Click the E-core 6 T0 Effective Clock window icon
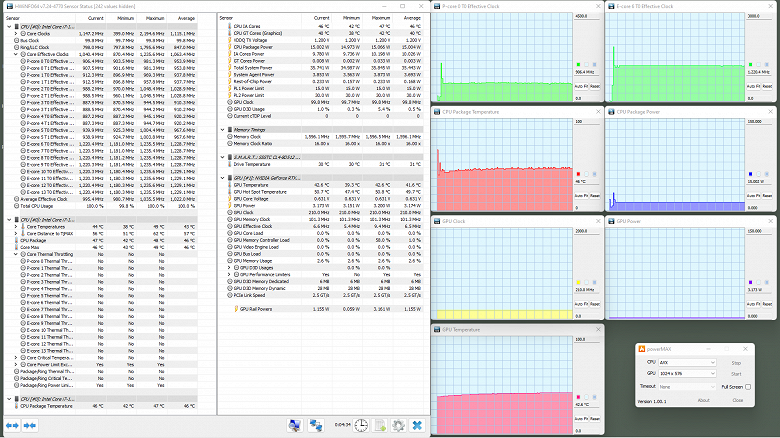This screenshot has height=438, width=780. tap(611, 6)
